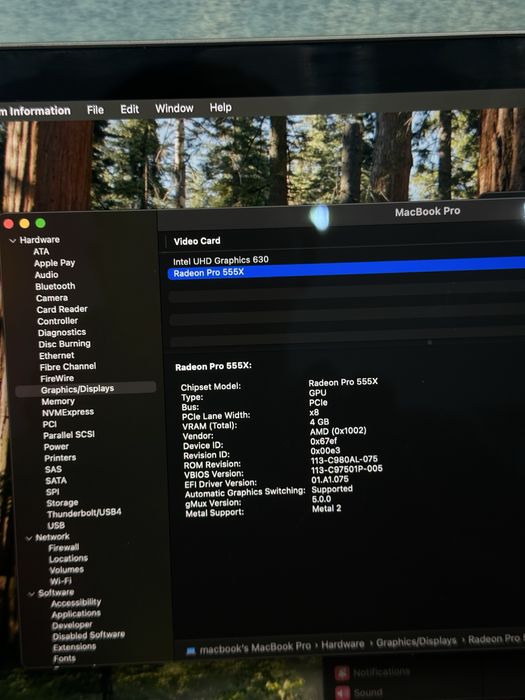Select FireWire in the sidebar

tap(57, 379)
